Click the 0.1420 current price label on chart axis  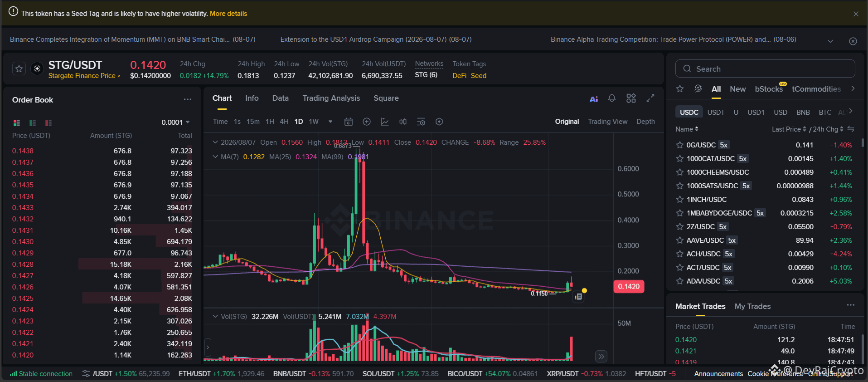click(629, 287)
